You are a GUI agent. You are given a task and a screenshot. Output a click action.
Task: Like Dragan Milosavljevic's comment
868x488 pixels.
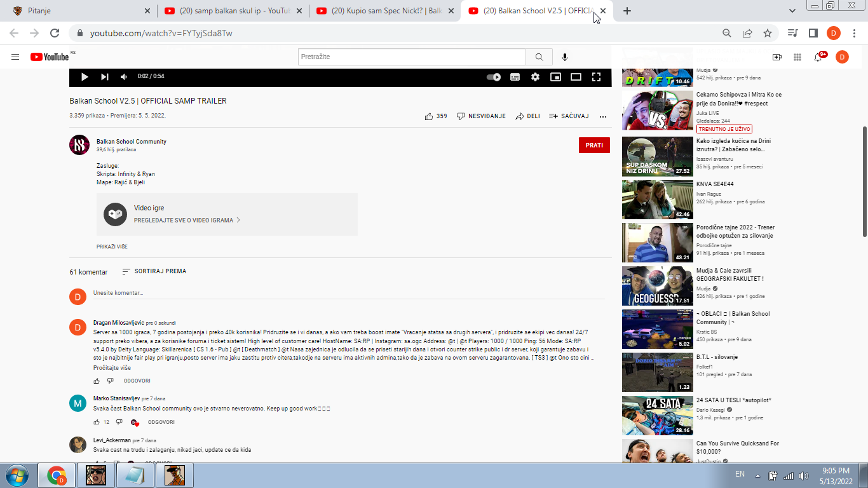click(x=97, y=381)
